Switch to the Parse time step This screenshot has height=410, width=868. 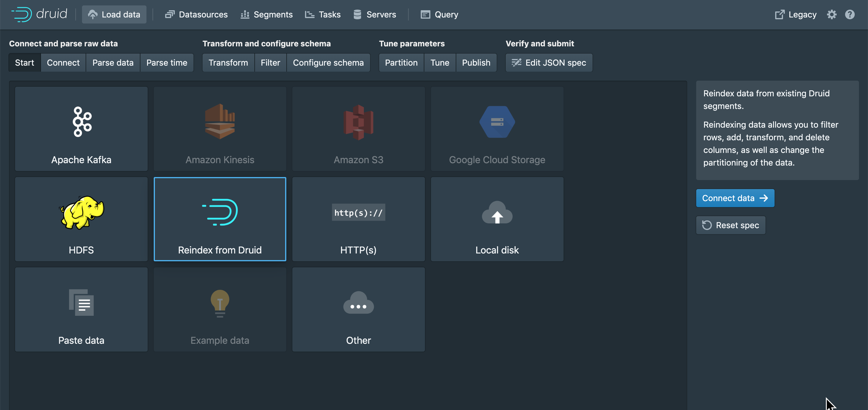click(166, 63)
